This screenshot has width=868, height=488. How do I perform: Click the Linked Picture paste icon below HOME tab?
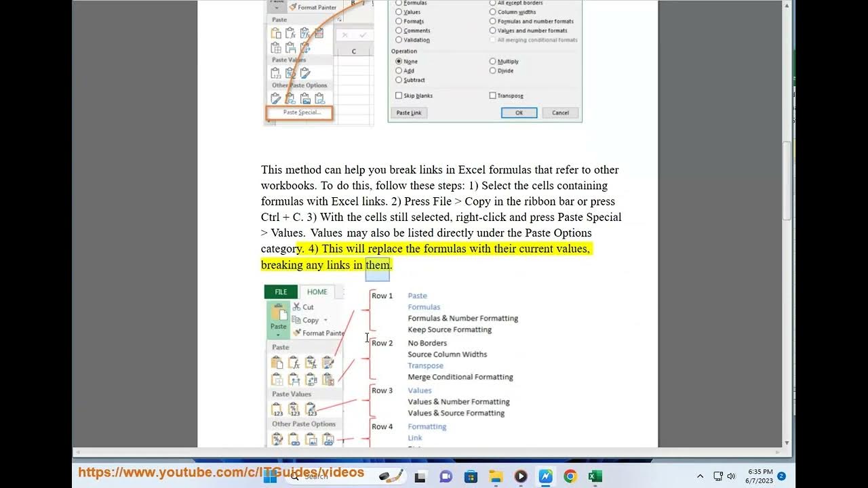pyautogui.click(x=328, y=439)
